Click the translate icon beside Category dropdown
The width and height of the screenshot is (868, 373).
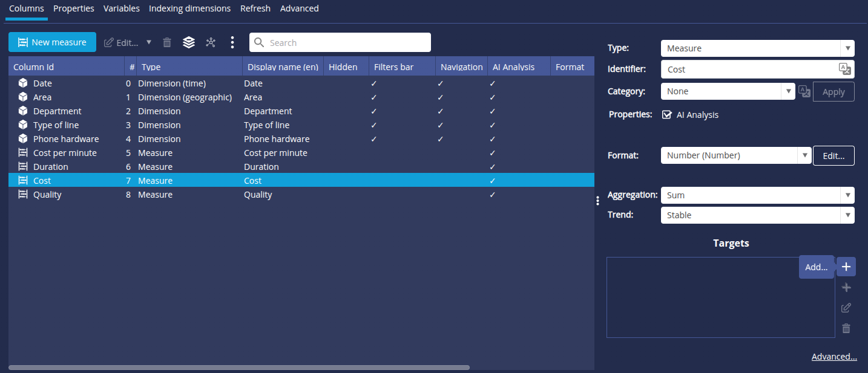click(804, 91)
